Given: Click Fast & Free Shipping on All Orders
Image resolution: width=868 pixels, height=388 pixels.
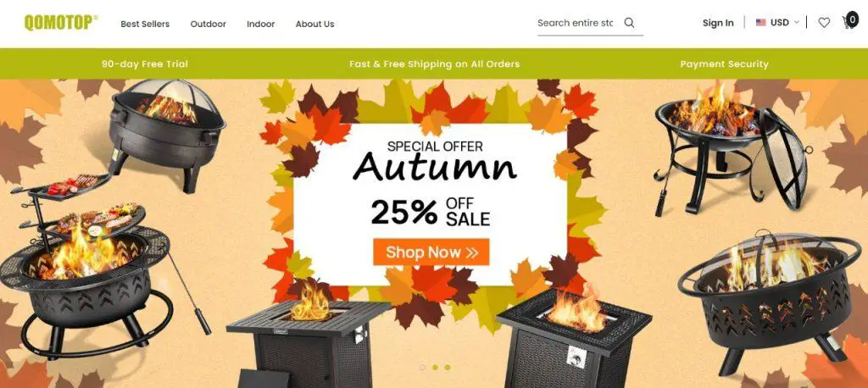Looking at the screenshot, I should point(435,64).
